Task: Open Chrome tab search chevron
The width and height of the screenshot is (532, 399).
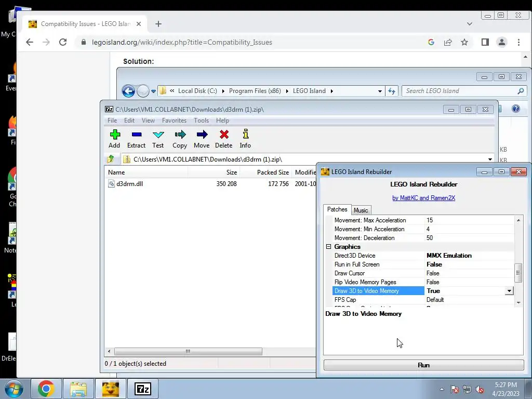Action: (x=470, y=24)
